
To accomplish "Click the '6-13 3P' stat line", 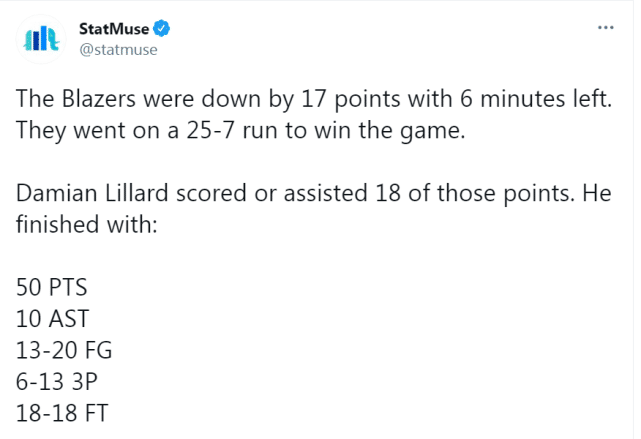I will point(58,382).
